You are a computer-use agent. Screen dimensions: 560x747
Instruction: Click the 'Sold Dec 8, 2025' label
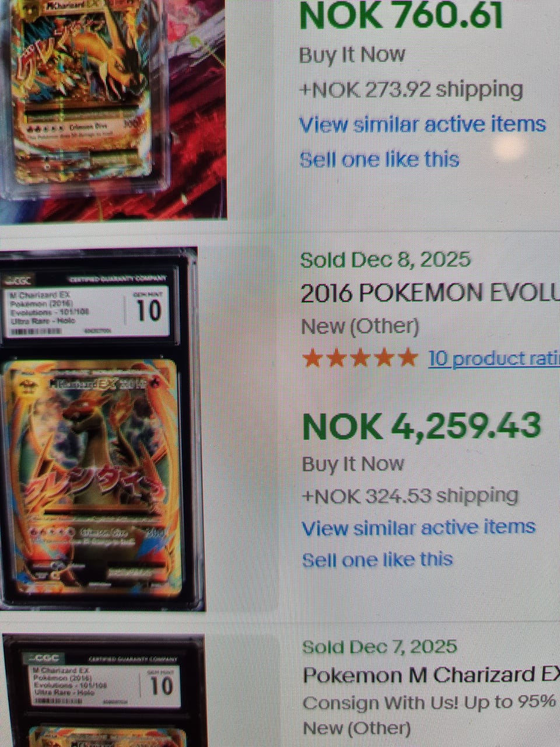point(386,260)
